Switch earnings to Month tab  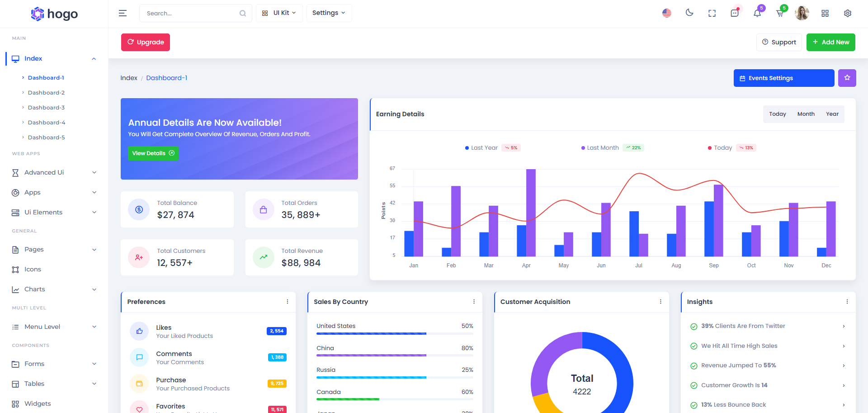point(806,114)
